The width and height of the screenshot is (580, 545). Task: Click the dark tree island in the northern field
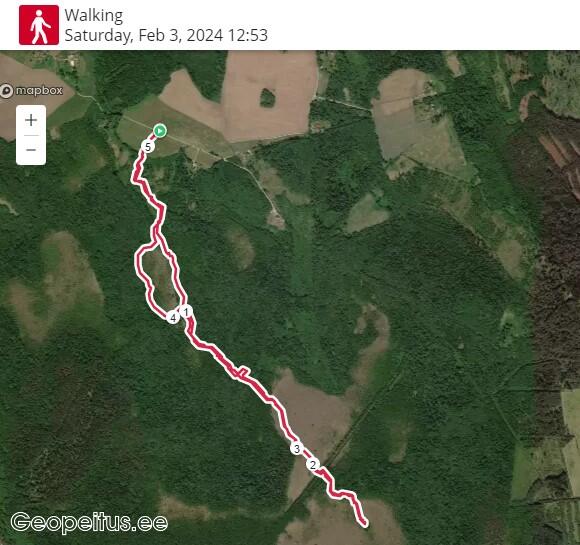click(x=267, y=98)
